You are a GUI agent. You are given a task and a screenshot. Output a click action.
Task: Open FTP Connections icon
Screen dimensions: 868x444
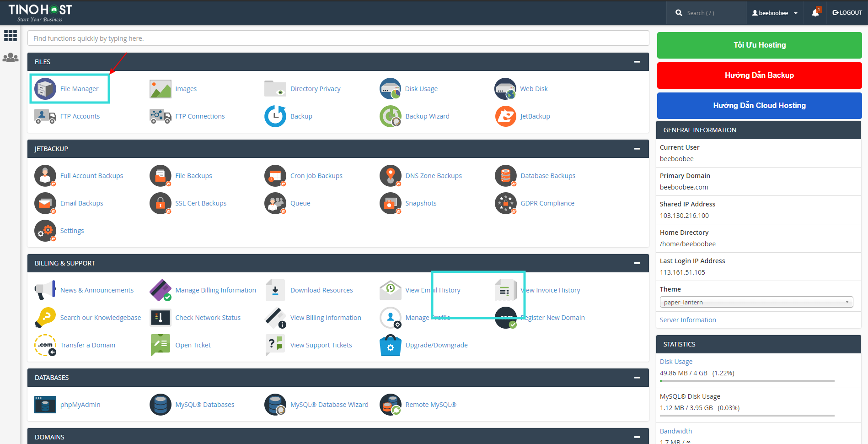click(x=161, y=116)
